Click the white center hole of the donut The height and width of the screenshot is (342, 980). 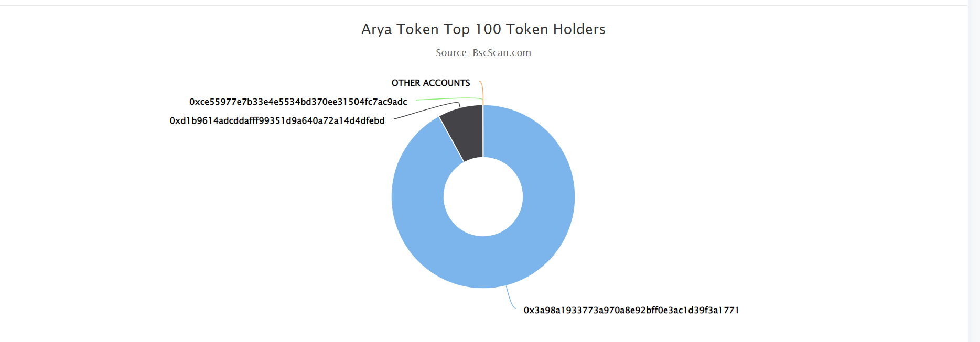point(483,197)
